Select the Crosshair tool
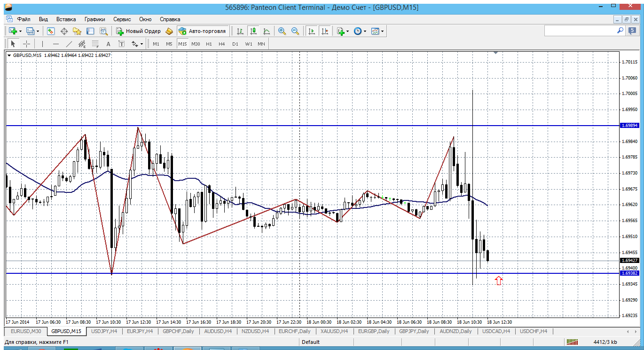Screen dimensions: 644x350 click(27, 44)
